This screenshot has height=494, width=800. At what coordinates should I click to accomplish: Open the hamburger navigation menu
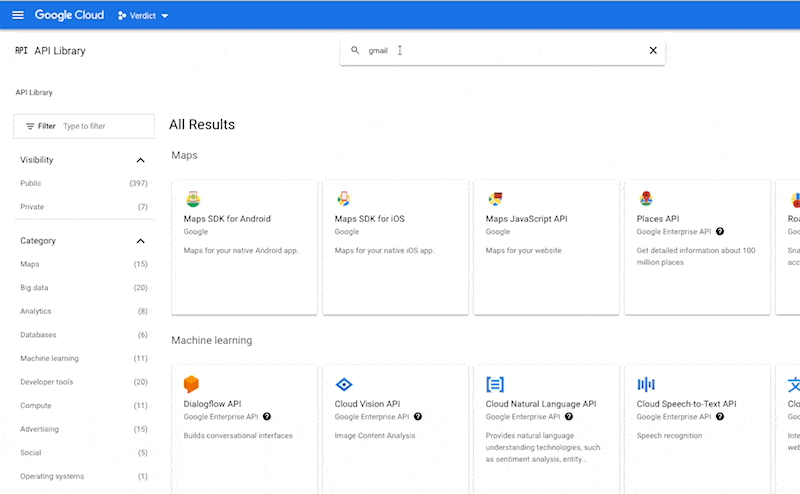[18, 15]
